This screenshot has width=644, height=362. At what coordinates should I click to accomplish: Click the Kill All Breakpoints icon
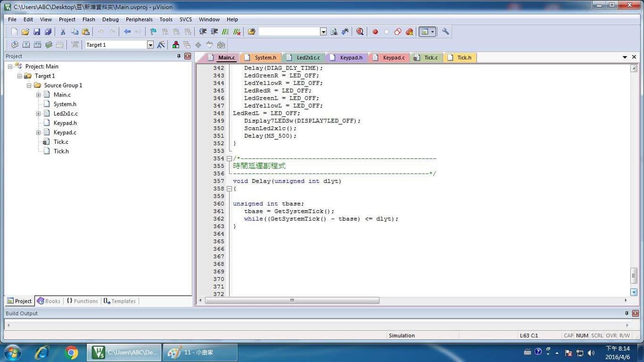click(409, 32)
